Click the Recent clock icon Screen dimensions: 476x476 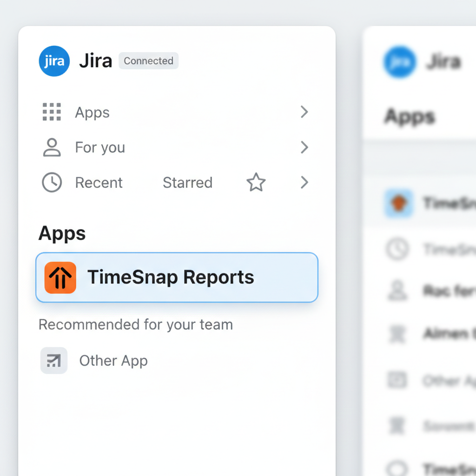click(52, 183)
